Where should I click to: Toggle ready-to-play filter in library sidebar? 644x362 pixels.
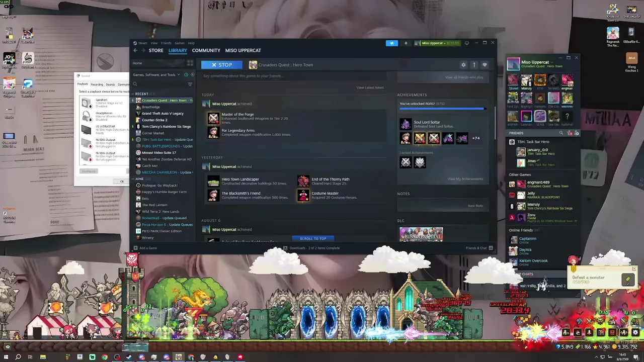pyautogui.click(x=192, y=75)
